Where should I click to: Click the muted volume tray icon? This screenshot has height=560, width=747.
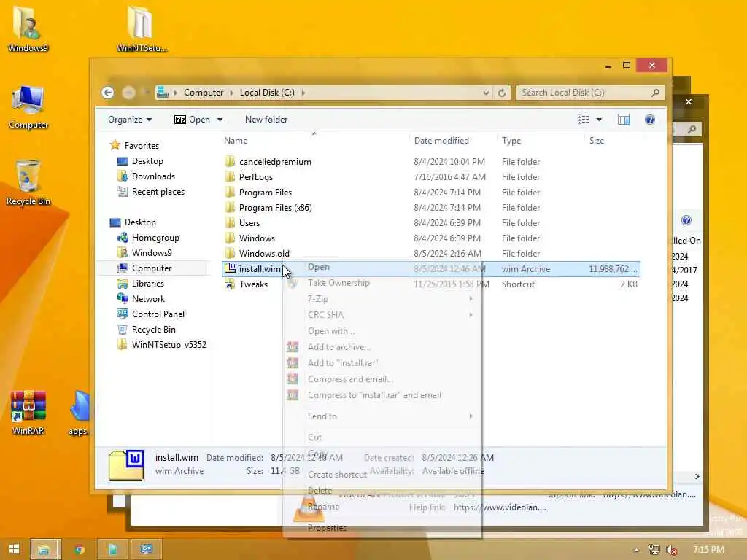tap(672, 550)
